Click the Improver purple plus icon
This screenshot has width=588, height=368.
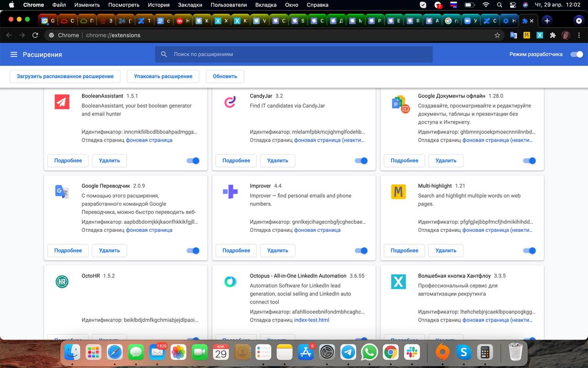(x=230, y=191)
